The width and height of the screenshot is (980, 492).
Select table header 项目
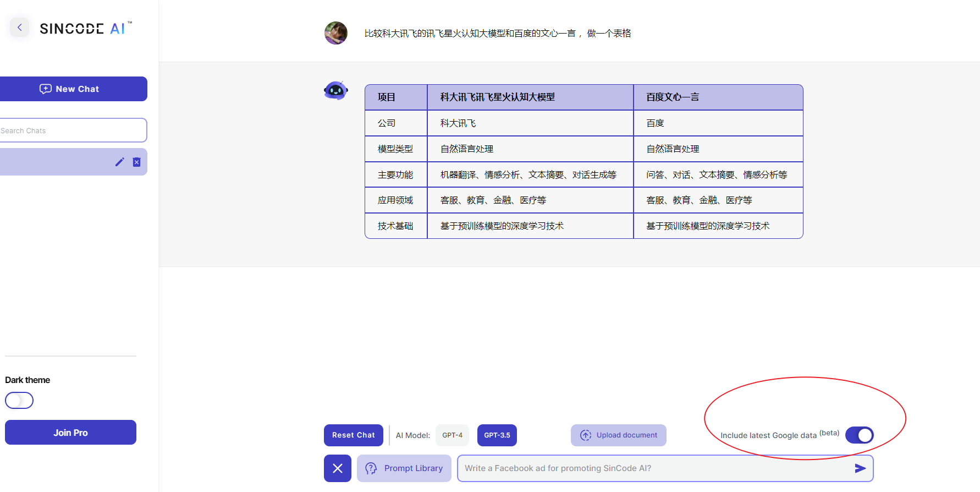(x=387, y=97)
